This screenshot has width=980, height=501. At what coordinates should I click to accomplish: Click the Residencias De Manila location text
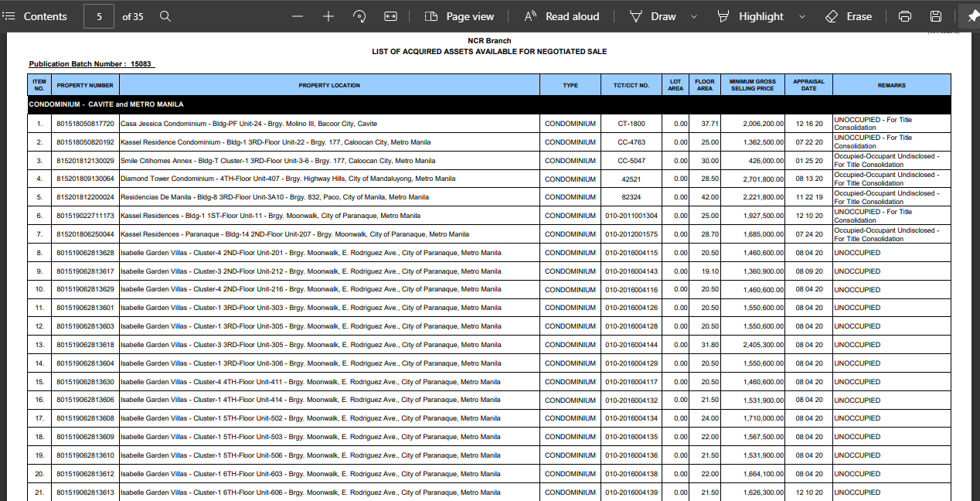click(274, 197)
